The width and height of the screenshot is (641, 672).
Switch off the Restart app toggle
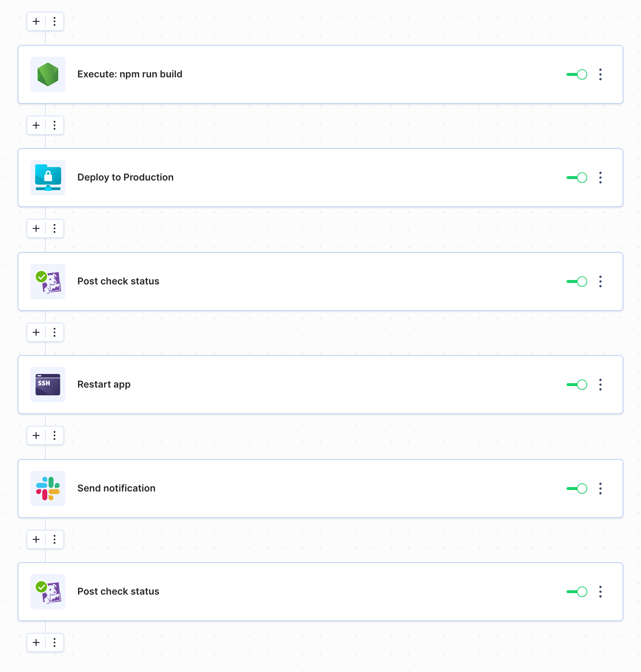[577, 385]
